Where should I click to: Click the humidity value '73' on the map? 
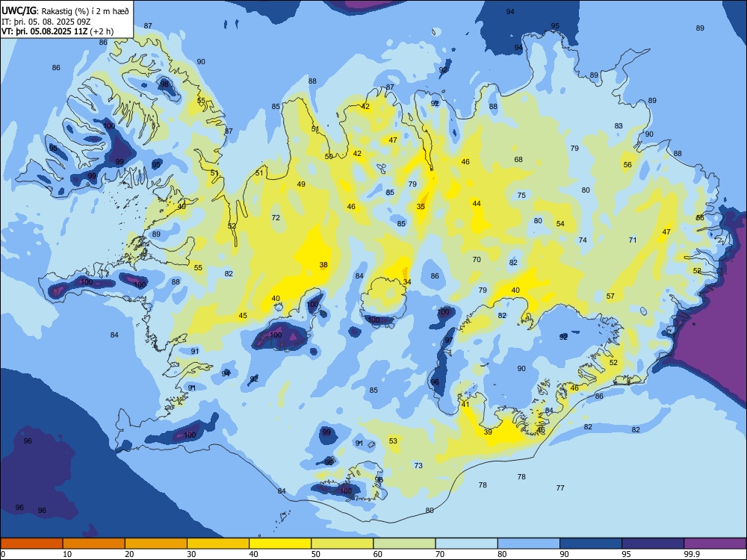pos(418,466)
